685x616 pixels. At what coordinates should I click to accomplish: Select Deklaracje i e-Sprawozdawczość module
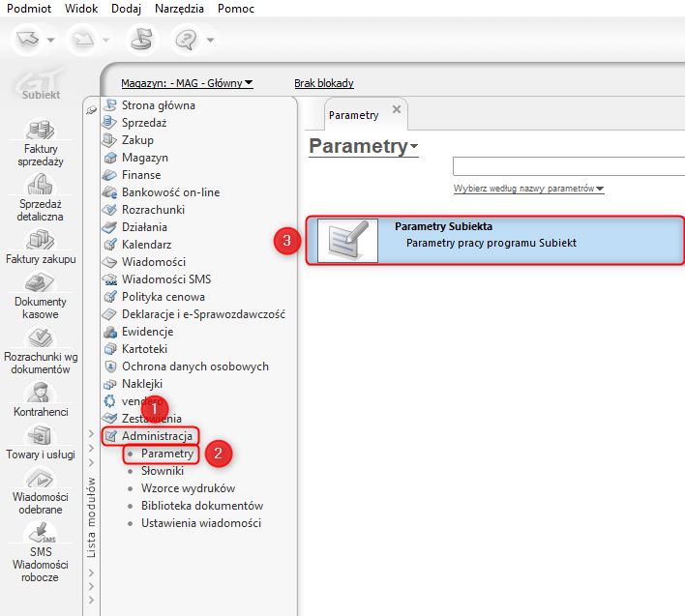(x=203, y=314)
